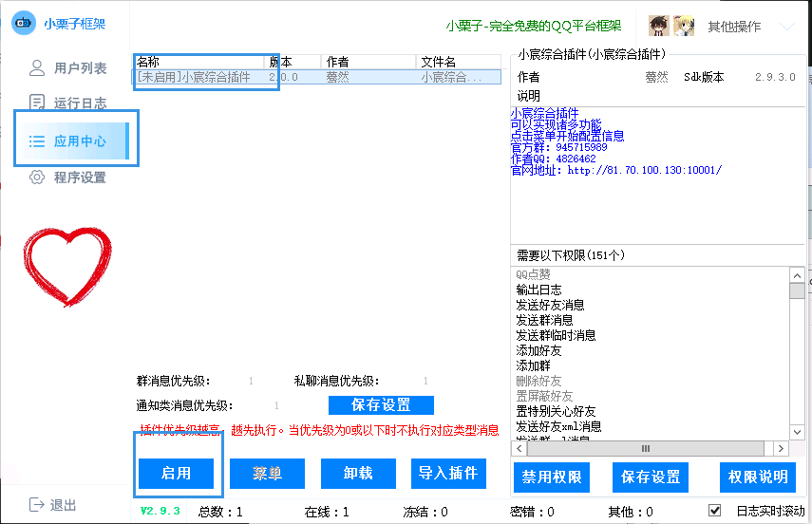
Task: Click the 应用中心 list icon
Action: 37,140
